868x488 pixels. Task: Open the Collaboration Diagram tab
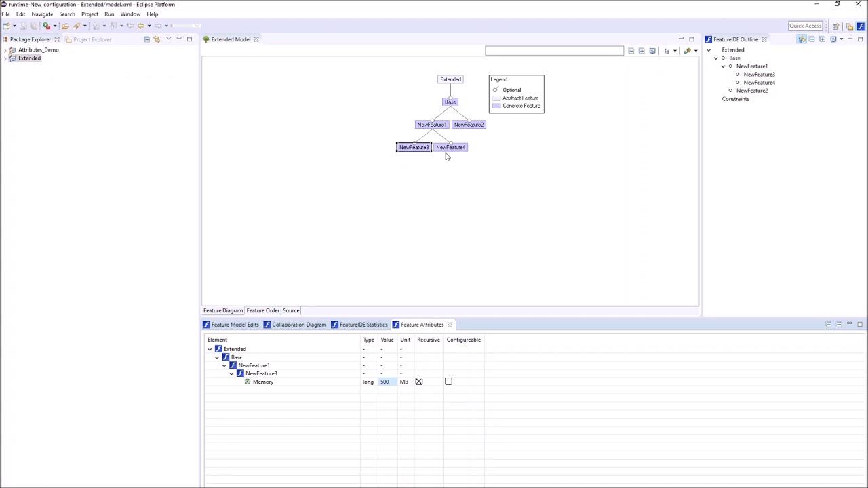(x=295, y=325)
